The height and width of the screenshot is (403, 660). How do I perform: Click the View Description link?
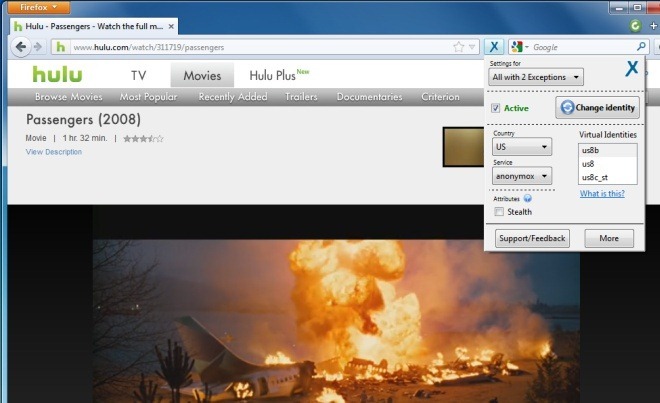[x=53, y=152]
